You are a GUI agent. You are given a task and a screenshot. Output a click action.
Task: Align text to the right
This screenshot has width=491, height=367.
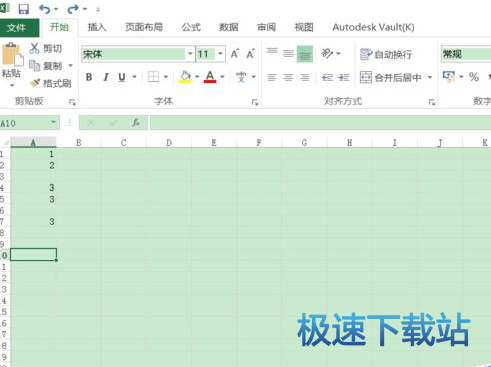[x=305, y=78]
